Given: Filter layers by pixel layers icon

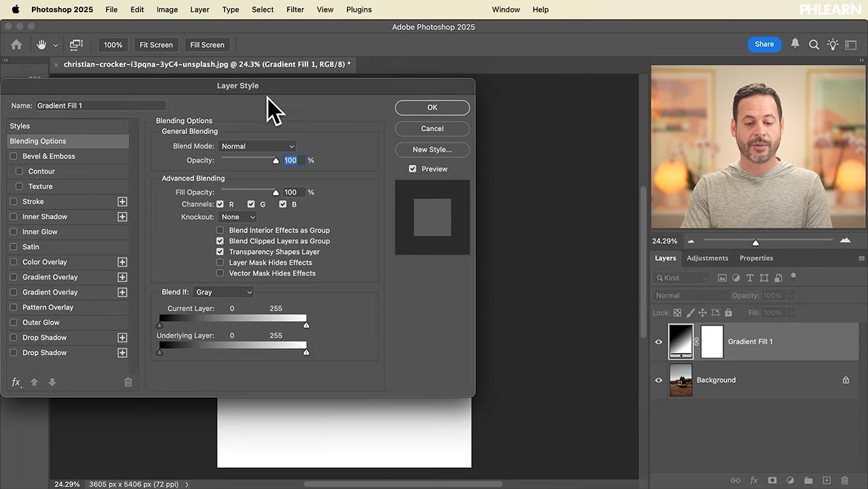Looking at the screenshot, I should coord(722,278).
